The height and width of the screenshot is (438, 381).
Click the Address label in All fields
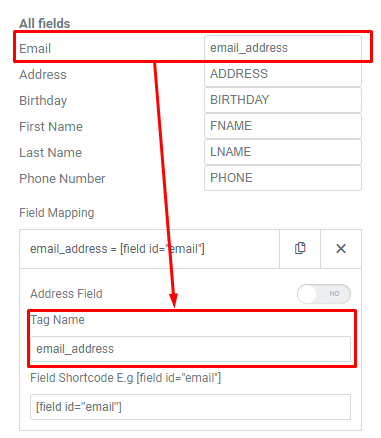click(43, 75)
